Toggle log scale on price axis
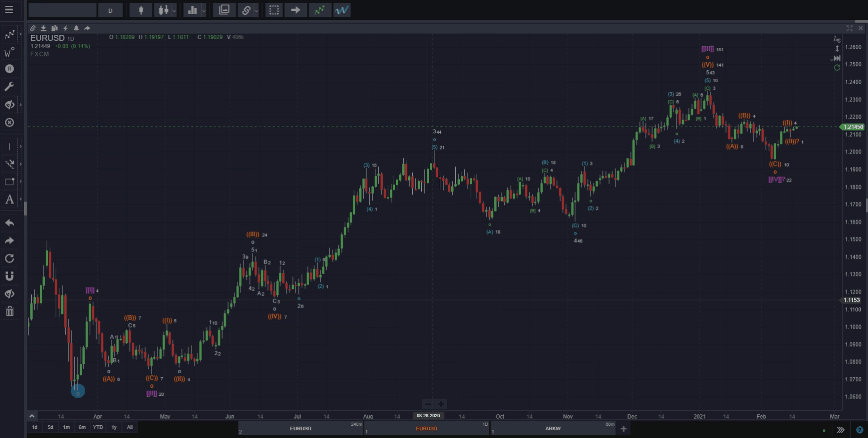This screenshot has height=438, width=868. [837, 39]
